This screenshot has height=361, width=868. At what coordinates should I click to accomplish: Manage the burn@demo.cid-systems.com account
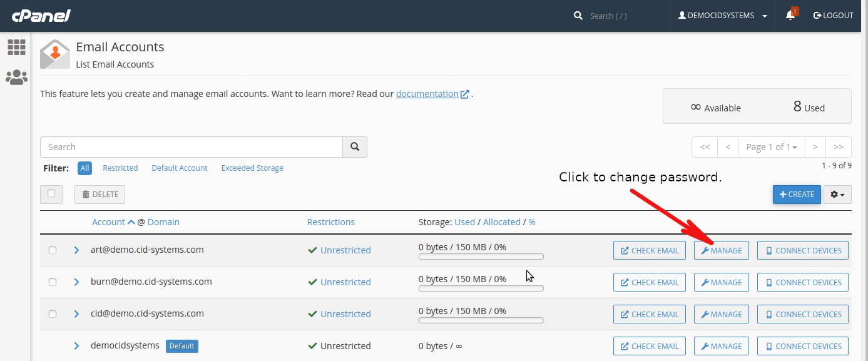click(722, 282)
